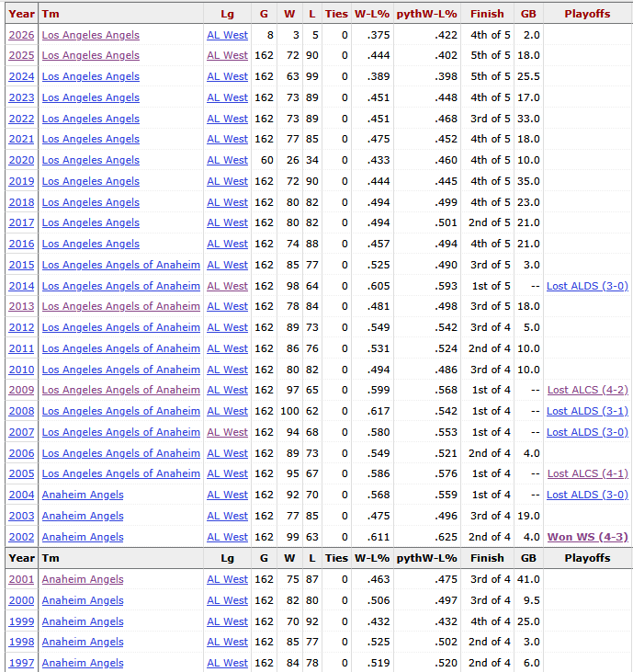Screen dimensions: 633x672
Task: Sort by top GB column header
Action: point(528,14)
